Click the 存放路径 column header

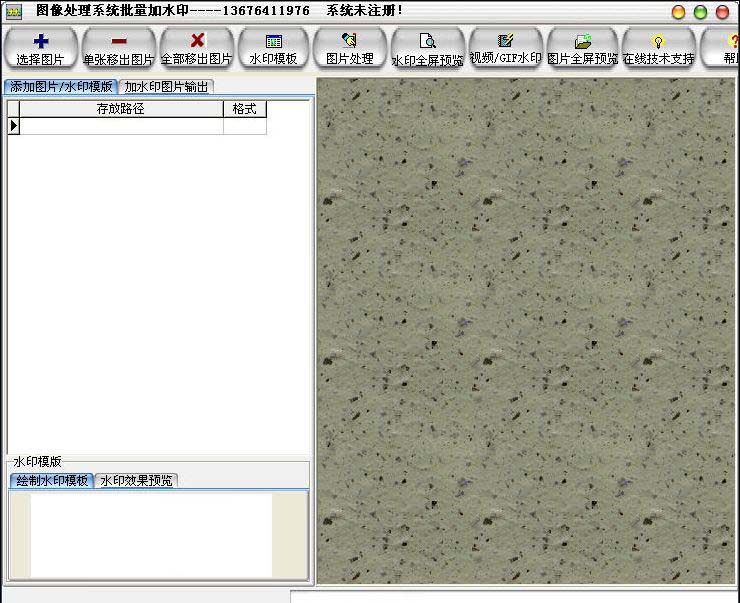[121, 109]
